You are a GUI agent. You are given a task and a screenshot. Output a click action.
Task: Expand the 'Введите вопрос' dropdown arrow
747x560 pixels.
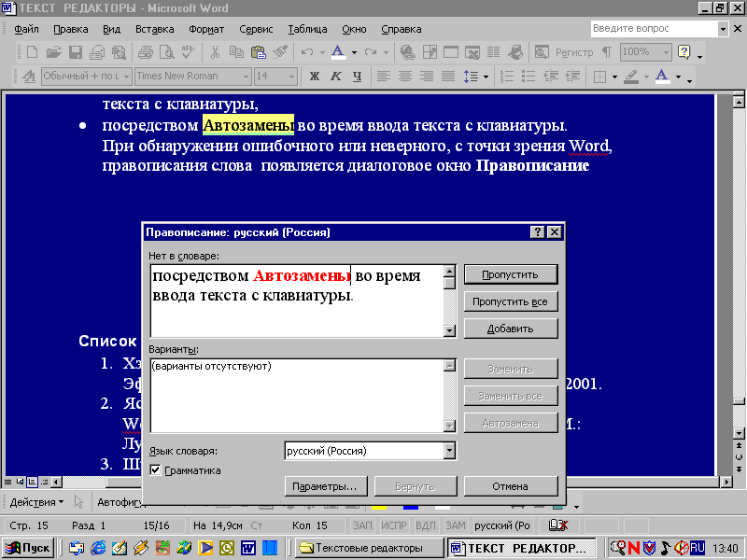pos(723,29)
